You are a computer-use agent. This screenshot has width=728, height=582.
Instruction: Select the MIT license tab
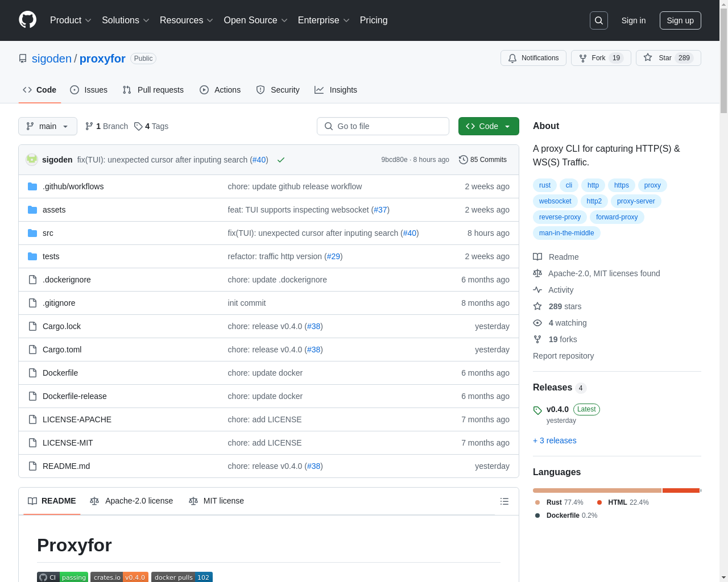tap(216, 501)
